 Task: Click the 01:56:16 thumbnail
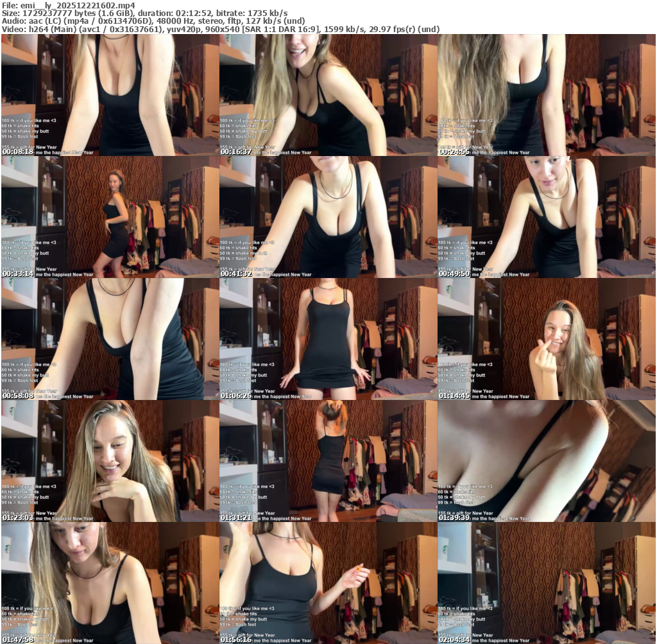click(x=328, y=583)
